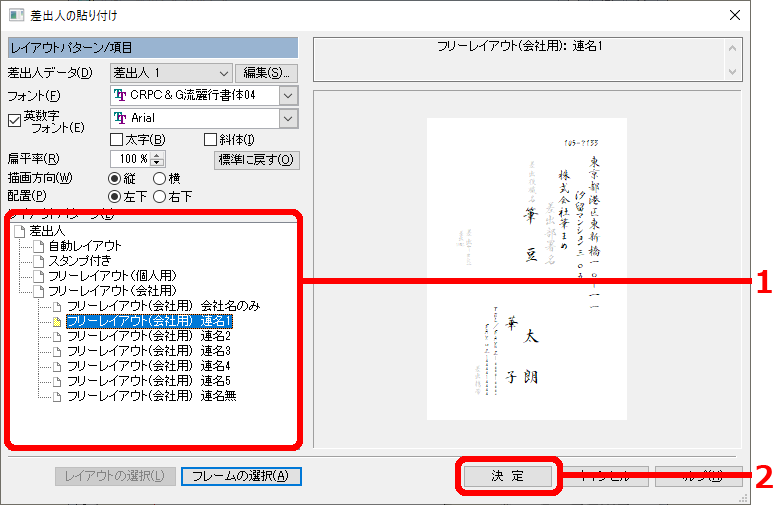780x505 pixels.
Task: Select the フリーレイアウト(会社用) parent node
Action: tap(112, 291)
